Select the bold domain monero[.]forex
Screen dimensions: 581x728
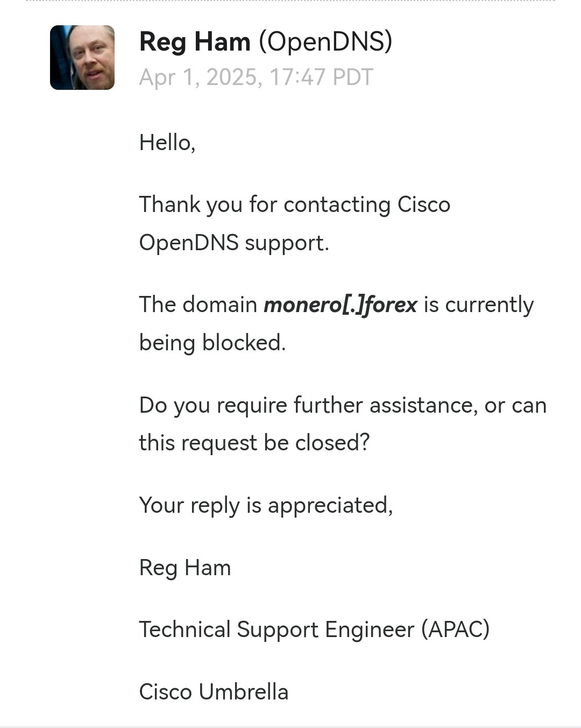coord(341,305)
